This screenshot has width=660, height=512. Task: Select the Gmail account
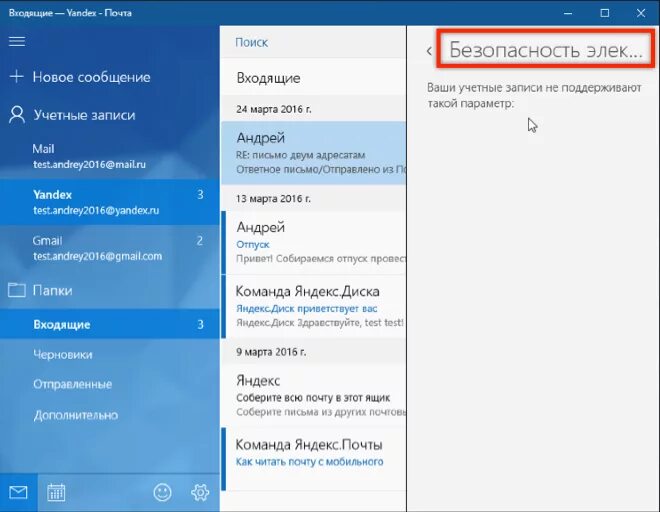pos(109,248)
